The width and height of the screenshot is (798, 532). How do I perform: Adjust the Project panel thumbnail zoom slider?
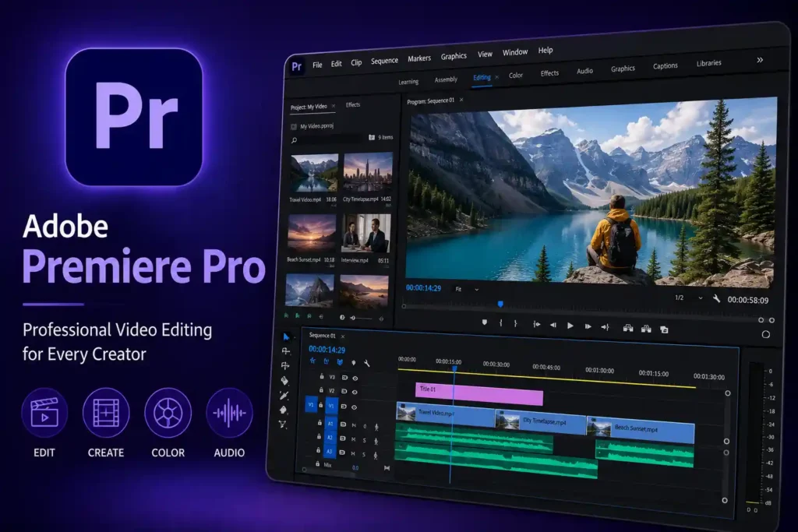pos(362,318)
